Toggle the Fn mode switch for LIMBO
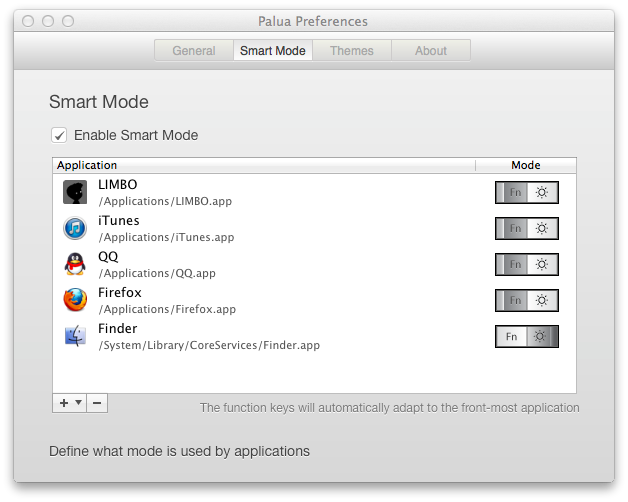This screenshot has height=502, width=628. tap(527, 192)
